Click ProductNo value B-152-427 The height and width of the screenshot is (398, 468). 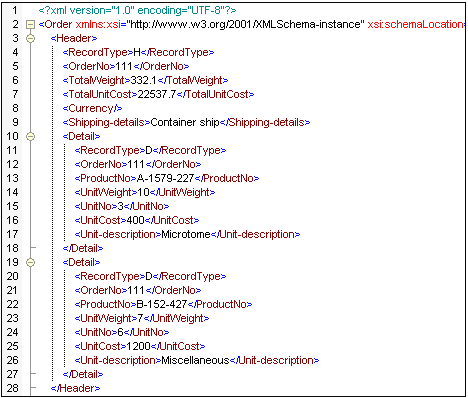click(162, 304)
